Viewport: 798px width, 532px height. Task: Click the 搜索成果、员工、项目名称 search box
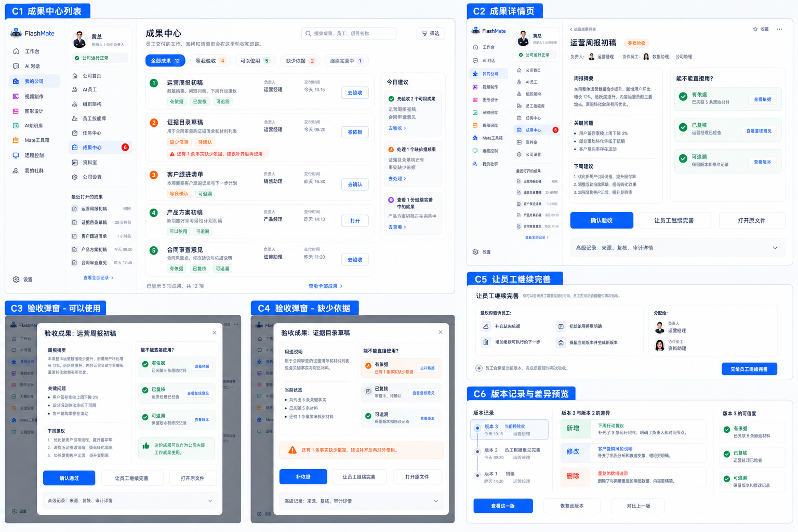[x=349, y=33]
